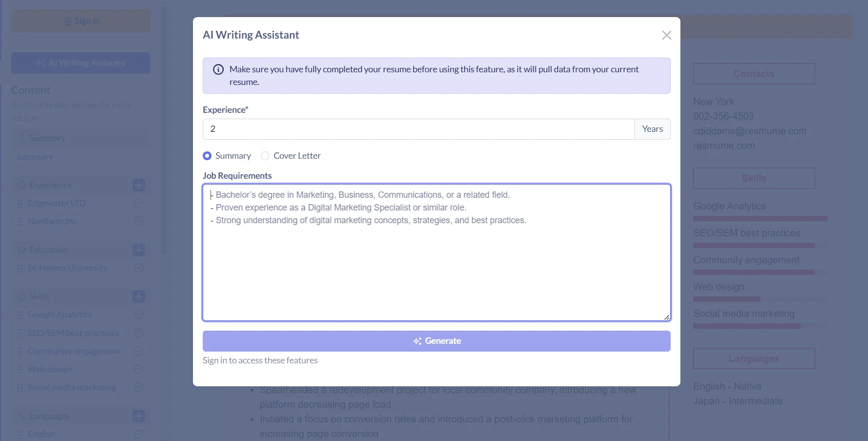Click drag handle of Edgewater LTD

20,204
